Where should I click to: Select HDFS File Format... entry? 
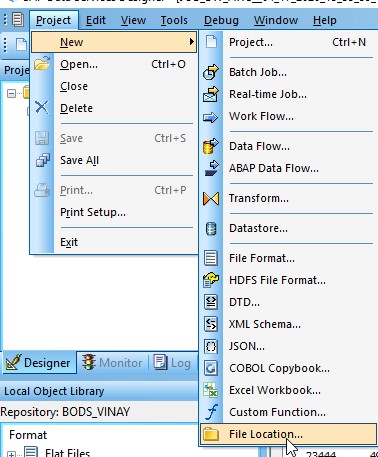(x=288, y=280)
